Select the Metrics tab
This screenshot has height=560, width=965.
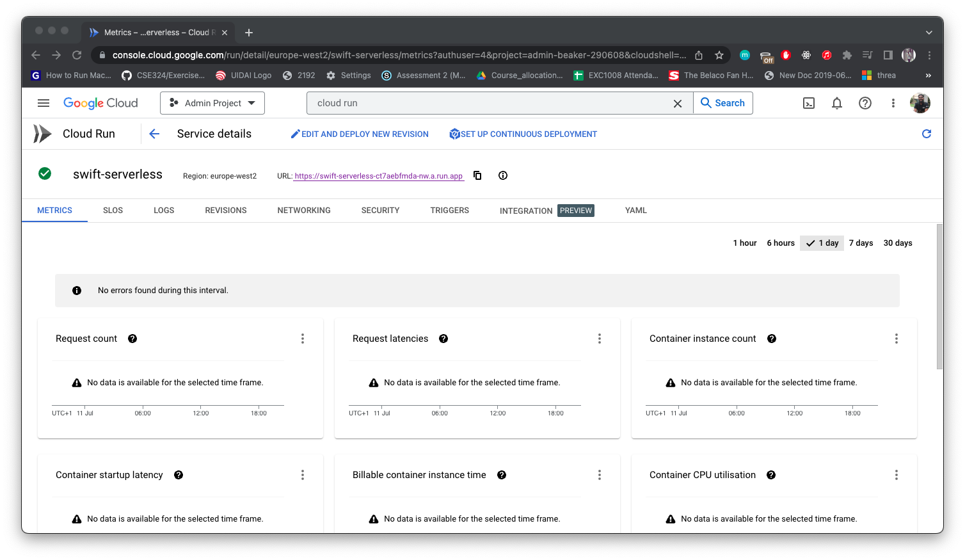(x=54, y=211)
